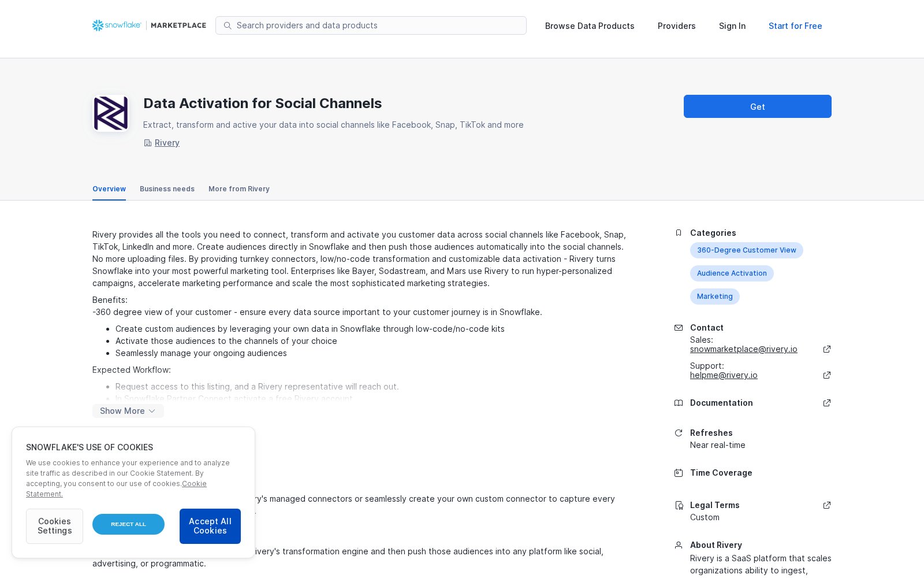Click the Refreshes circular arrow icon
The image size is (924, 578).
click(679, 433)
